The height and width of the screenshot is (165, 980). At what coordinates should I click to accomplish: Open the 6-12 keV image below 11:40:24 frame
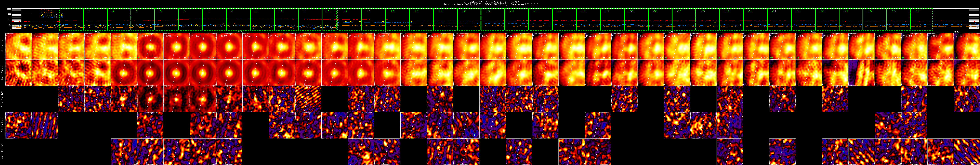176,73
